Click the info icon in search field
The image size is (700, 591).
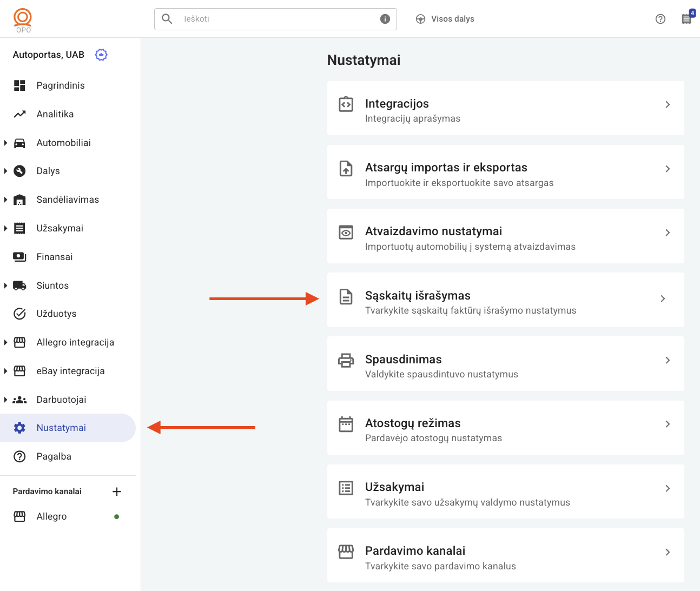(385, 19)
